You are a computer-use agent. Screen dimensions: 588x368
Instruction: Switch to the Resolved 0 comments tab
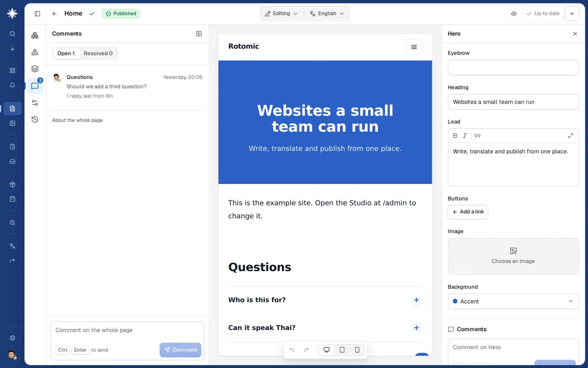pos(98,53)
